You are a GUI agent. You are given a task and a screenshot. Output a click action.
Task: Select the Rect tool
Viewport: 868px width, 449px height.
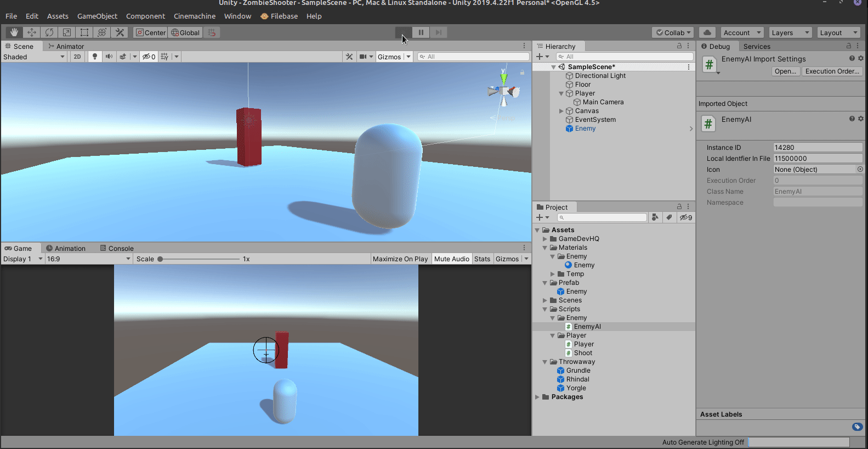coord(84,32)
